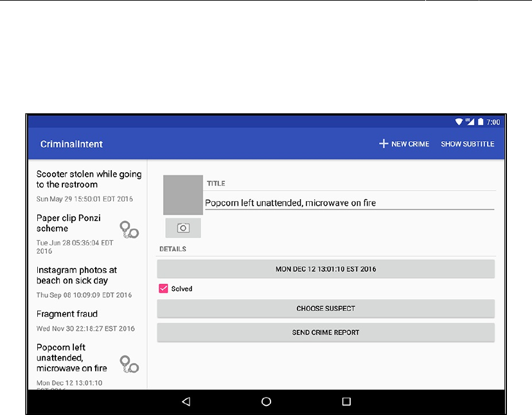Click the Tue Jun 28 05:36:04 date text
This screenshot has width=532, height=415.
click(75, 247)
